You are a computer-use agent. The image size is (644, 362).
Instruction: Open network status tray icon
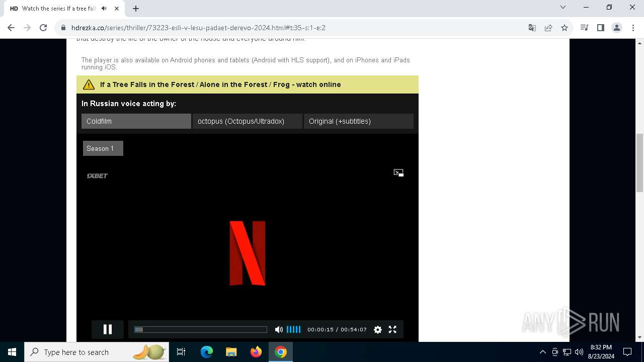(x=567, y=352)
